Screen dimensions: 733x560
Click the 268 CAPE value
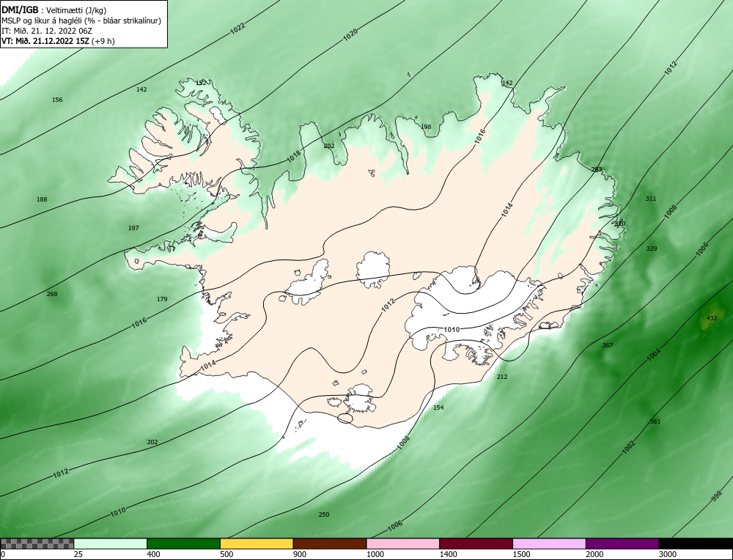(x=52, y=294)
